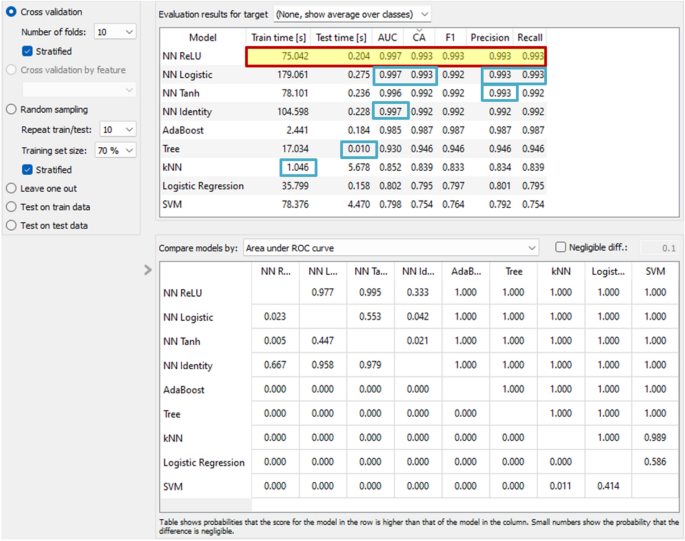Select the Cross validation radio button
685x541 pixels.
13,12
